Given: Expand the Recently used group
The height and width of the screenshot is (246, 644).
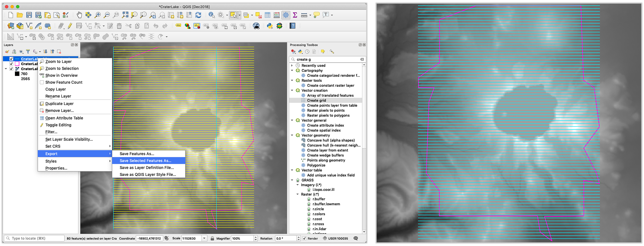Looking at the screenshot, I should pos(292,65).
